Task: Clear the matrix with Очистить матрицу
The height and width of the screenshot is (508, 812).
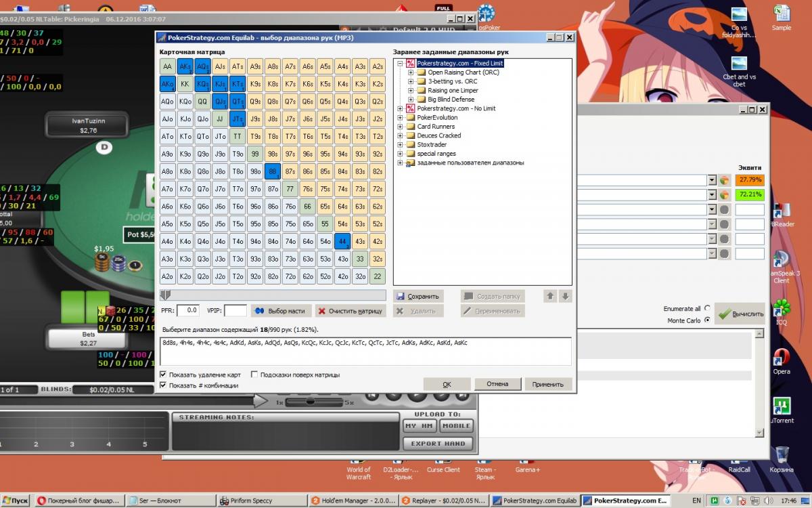Action: [x=351, y=311]
